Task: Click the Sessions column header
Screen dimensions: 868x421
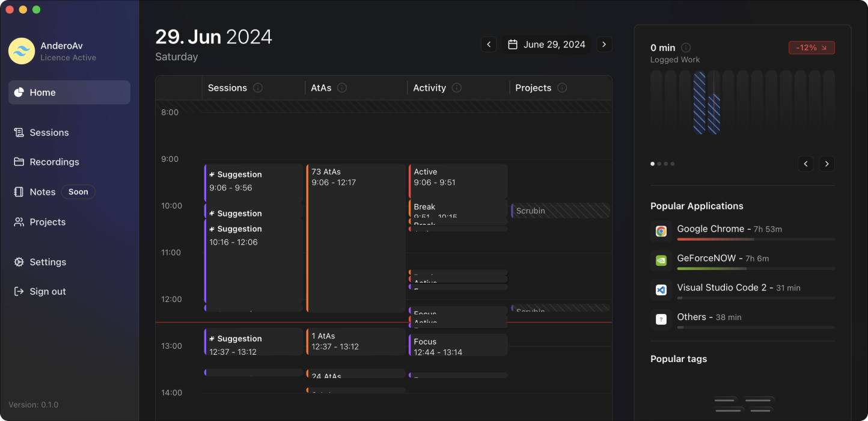Action: (x=227, y=88)
